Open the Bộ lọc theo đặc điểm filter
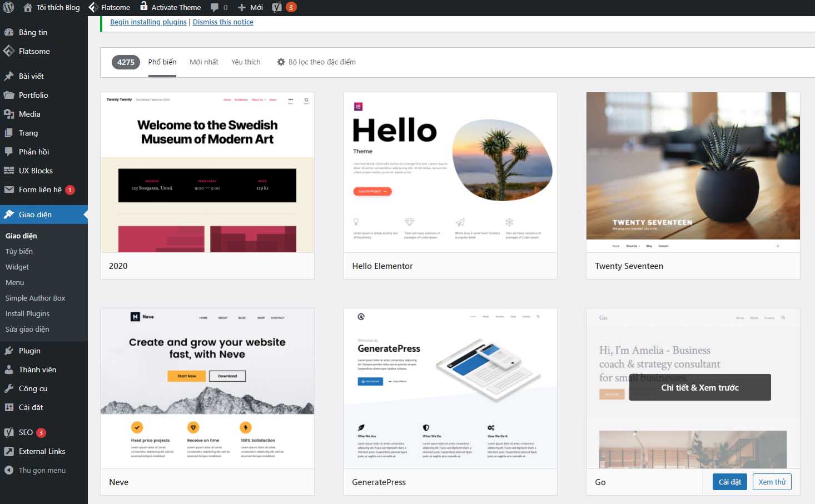Viewport: 815px width, 504px height. tap(316, 62)
